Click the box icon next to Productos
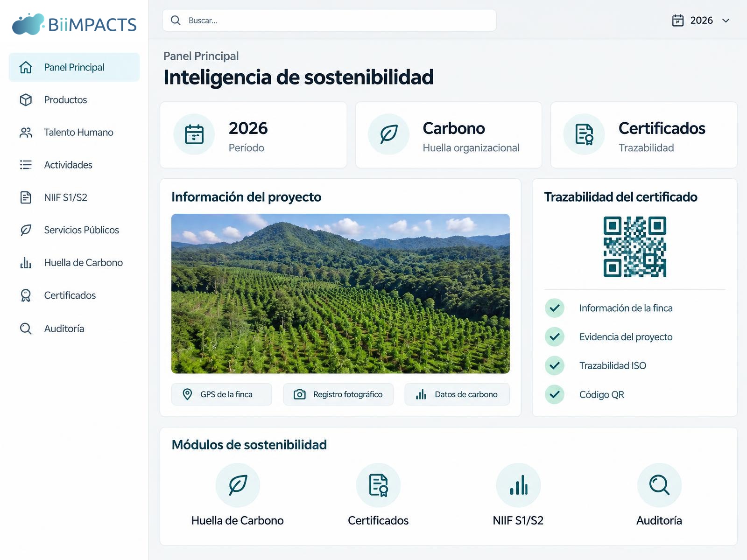This screenshot has width=747, height=560. (26, 100)
